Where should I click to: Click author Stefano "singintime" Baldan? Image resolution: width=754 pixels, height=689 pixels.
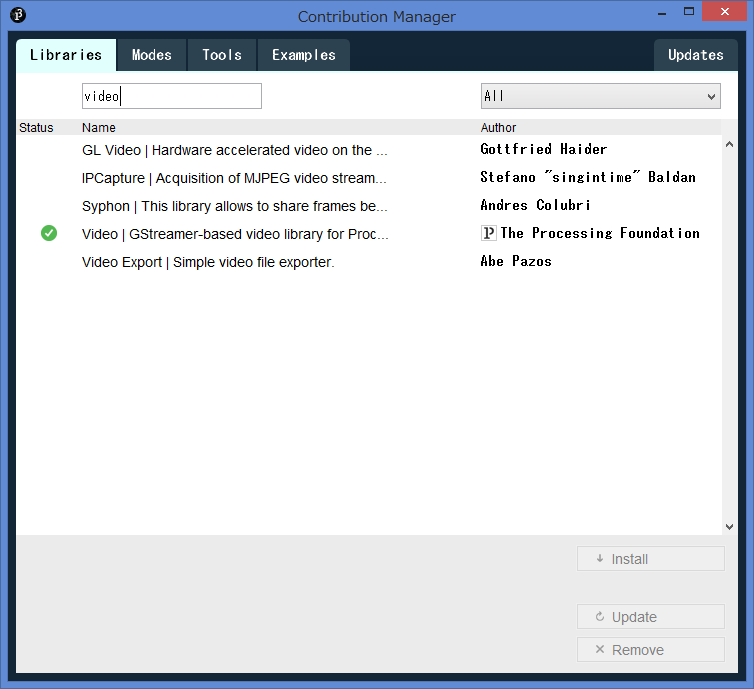(588, 177)
